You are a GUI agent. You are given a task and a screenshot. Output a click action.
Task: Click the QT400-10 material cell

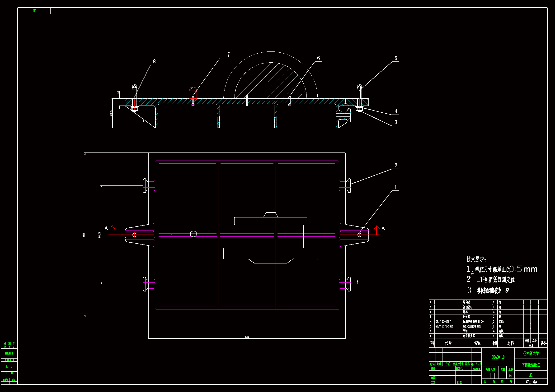coord(498,357)
